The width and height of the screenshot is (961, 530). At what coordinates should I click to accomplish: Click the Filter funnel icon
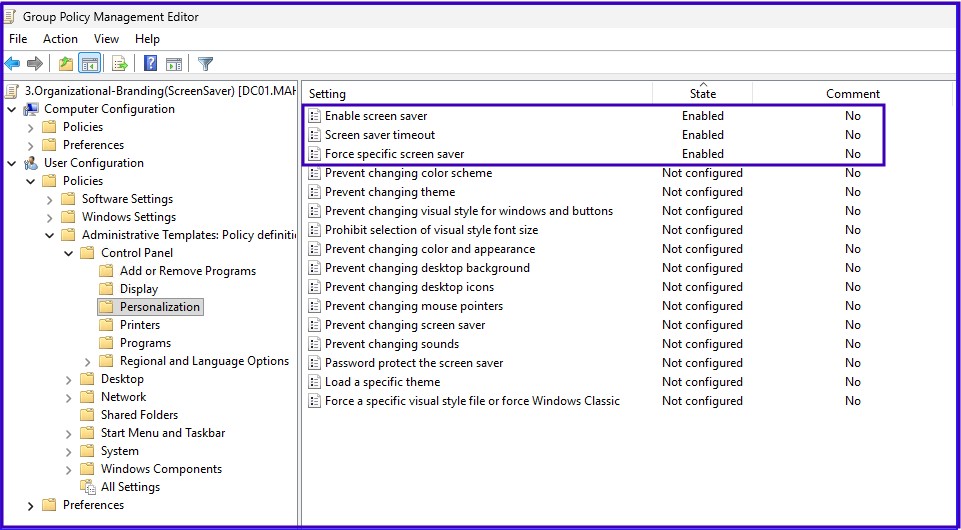point(205,64)
